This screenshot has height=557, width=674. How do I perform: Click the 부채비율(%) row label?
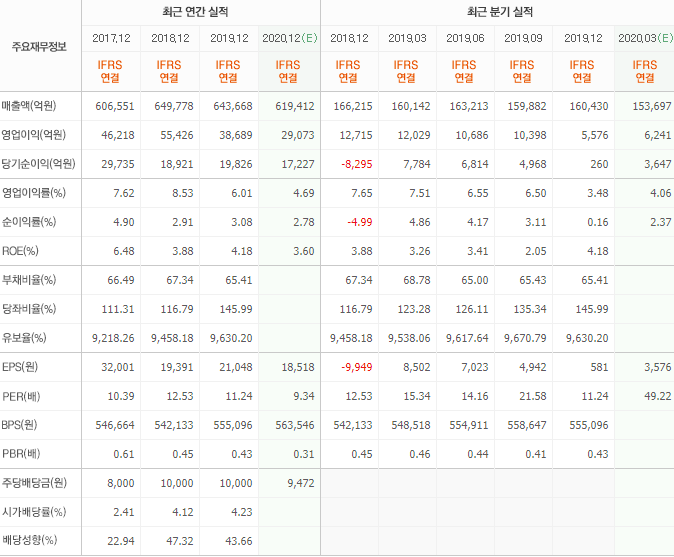29,280
